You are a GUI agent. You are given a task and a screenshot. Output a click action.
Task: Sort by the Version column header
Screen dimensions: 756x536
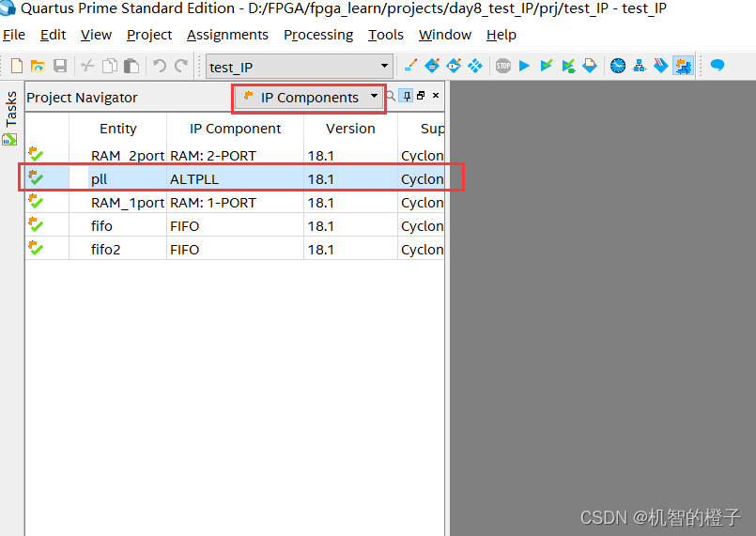(x=350, y=129)
